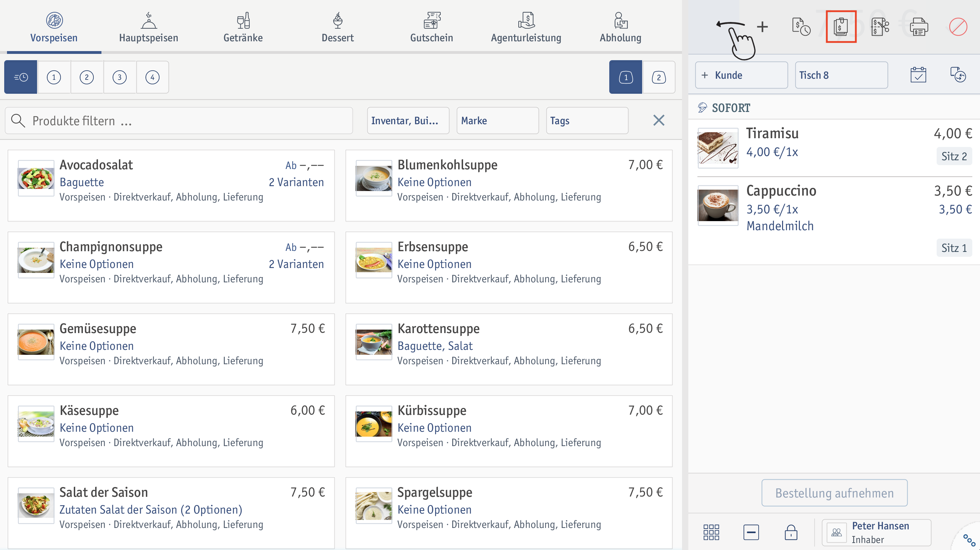Click the Käsesuppe thumbnail image
980x550 pixels.
tap(36, 424)
